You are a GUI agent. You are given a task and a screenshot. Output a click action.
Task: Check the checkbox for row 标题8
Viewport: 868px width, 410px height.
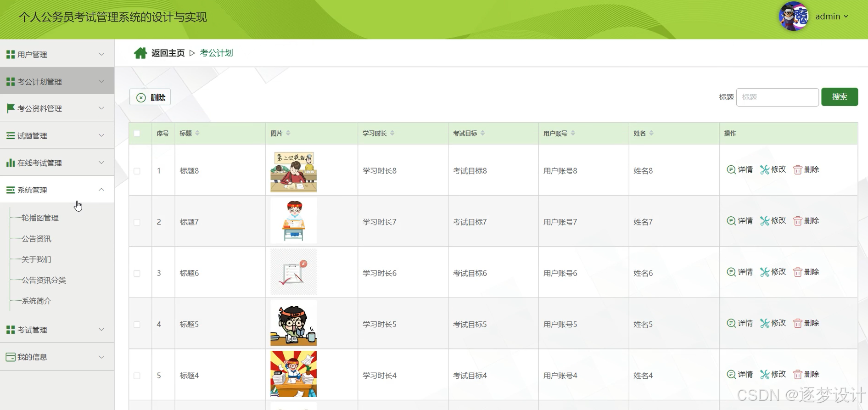(137, 171)
